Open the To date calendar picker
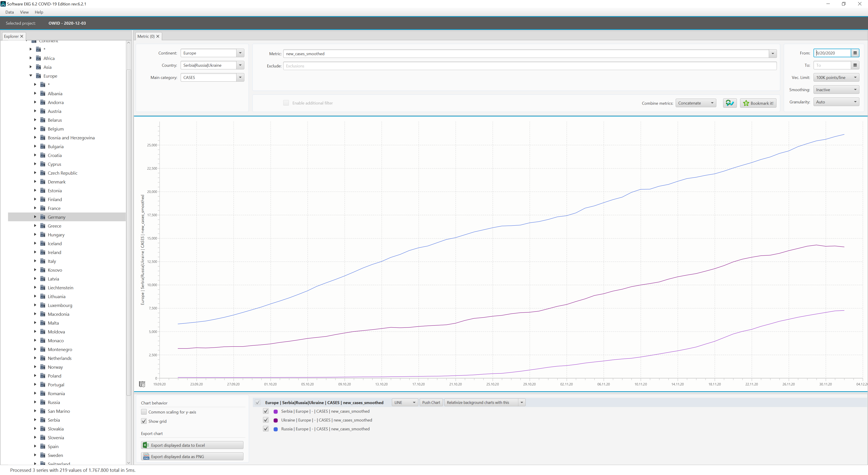Viewport: 868px width, 475px height. point(855,65)
